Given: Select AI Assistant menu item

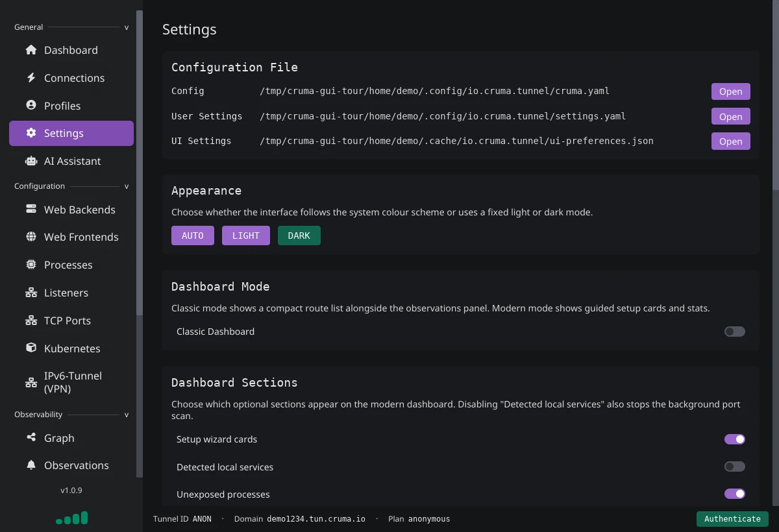Looking at the screenshot, I should [71, 161].
